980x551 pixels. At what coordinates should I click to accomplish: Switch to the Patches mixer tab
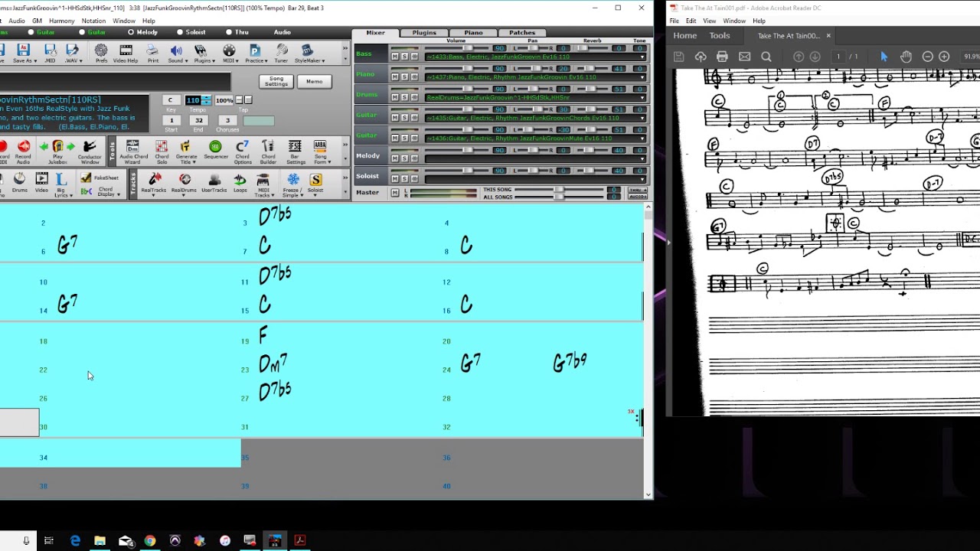click(522, 33)
